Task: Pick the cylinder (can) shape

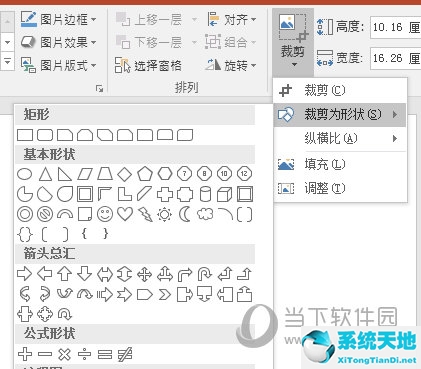Action: click(205, 194)
